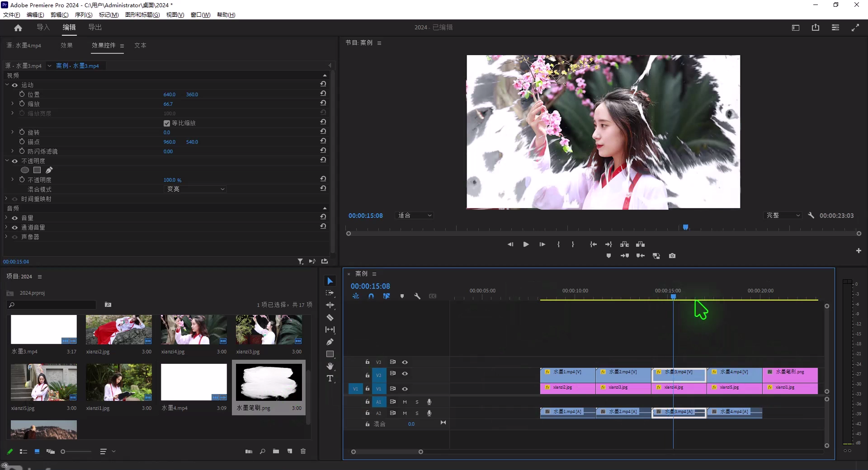Click Delete trash icon in project panel
The image size is (868, 470).
[x=303, y=451]
